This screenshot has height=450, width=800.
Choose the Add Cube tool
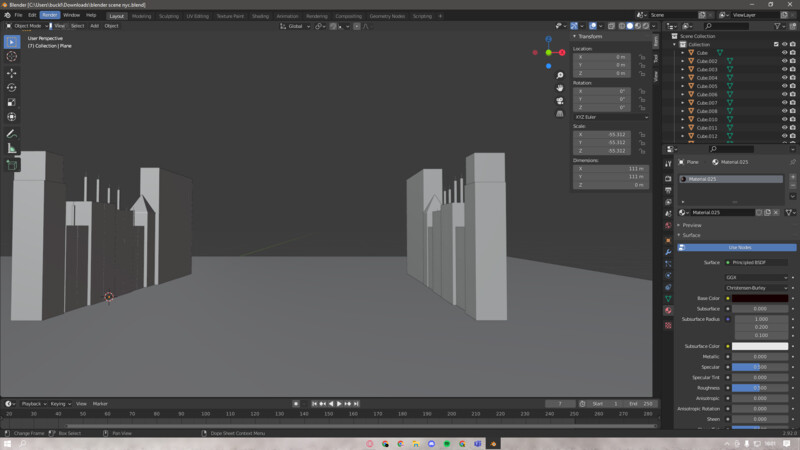point(12,165)
